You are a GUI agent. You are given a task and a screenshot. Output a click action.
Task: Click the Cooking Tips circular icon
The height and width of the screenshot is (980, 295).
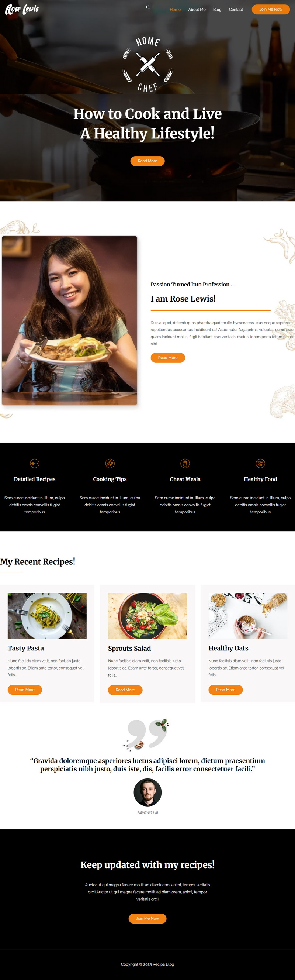tap(110, 463)
